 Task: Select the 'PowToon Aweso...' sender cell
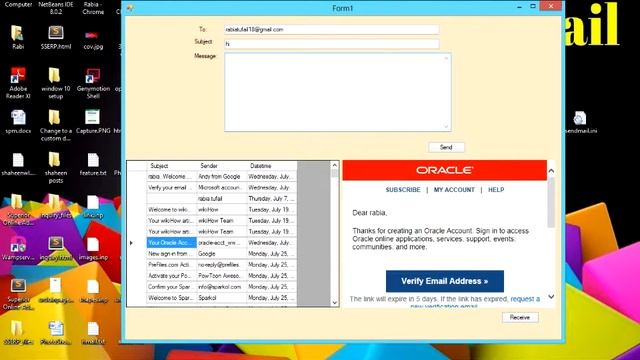(222, 276)
